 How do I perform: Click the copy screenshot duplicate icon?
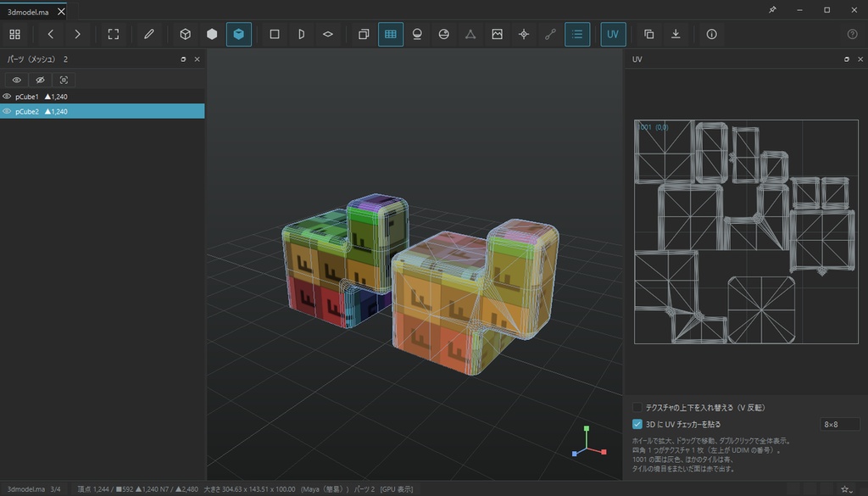tap(648, 34)
